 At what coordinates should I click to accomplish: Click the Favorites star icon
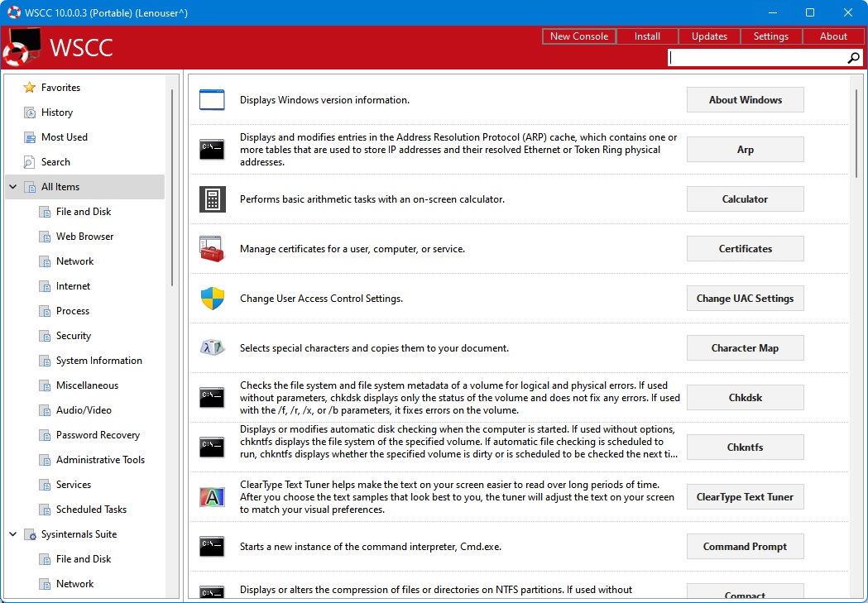(29, 88)
